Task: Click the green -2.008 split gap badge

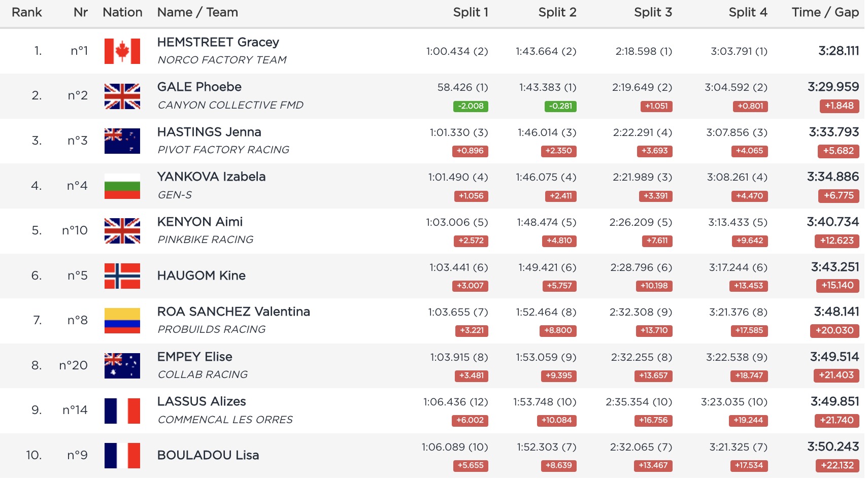Action: 471,106
